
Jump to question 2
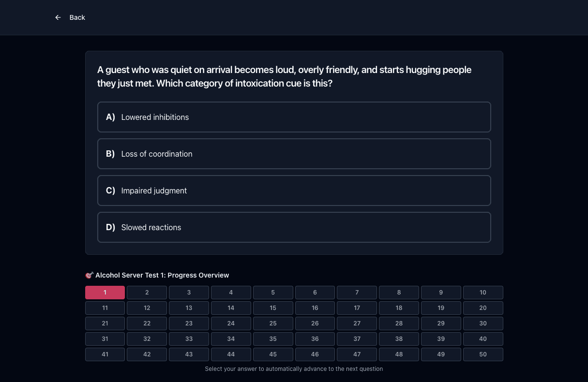(x=147, y=293)
